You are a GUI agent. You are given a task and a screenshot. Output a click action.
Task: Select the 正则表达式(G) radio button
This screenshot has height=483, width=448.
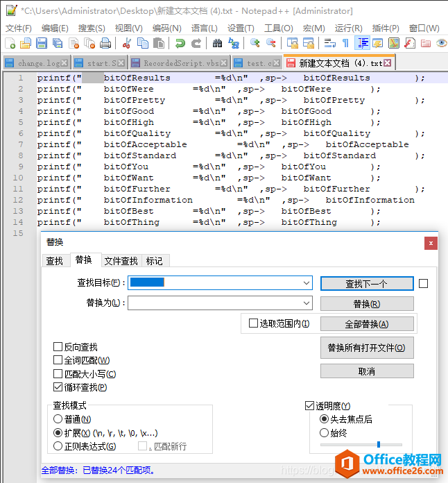58,446
